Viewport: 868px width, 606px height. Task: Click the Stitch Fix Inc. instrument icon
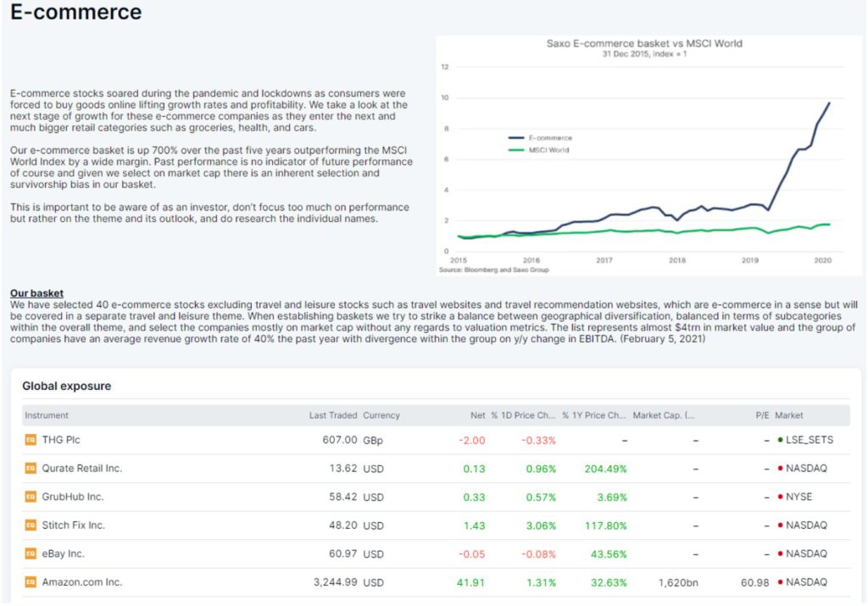click(31, 525)
